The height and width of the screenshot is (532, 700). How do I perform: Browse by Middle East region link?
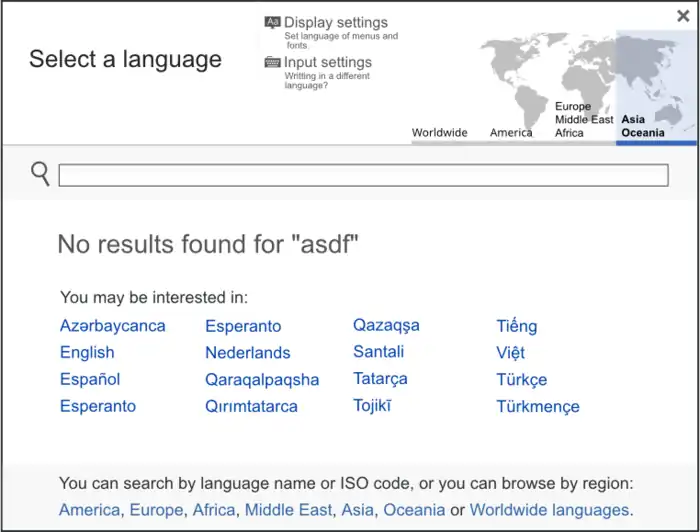point(288,510)
